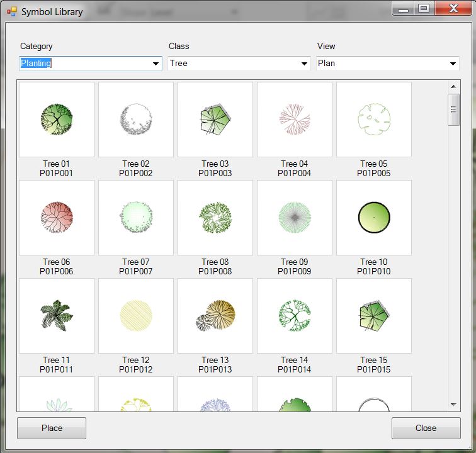Choose the Tree 12 yellow hatched symbol
The height and width of the screenshot is (453, 476).
pyautogui.click(x=136, y=315)
